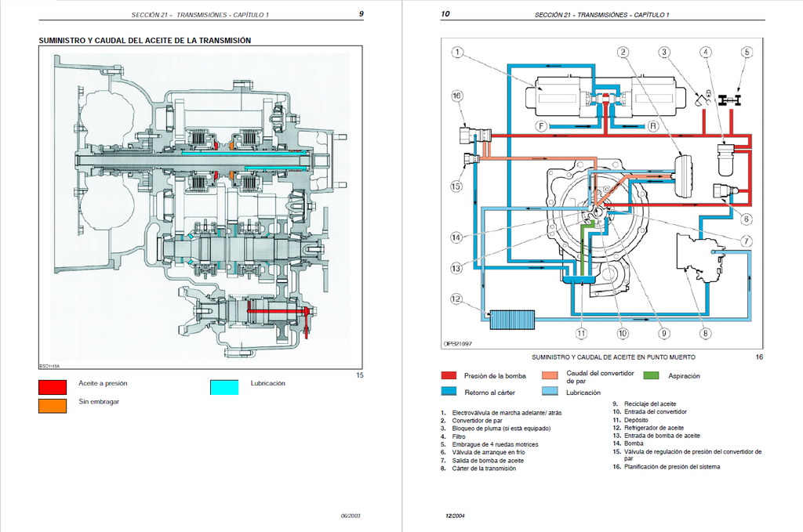Click list item 'Salida de bomba de aceite'

point(488,461)
